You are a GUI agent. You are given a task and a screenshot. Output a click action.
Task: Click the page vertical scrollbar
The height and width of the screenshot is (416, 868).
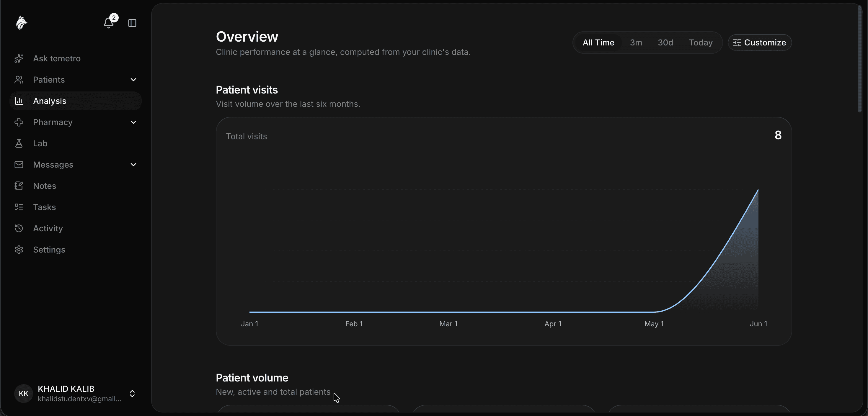(859, 59)
